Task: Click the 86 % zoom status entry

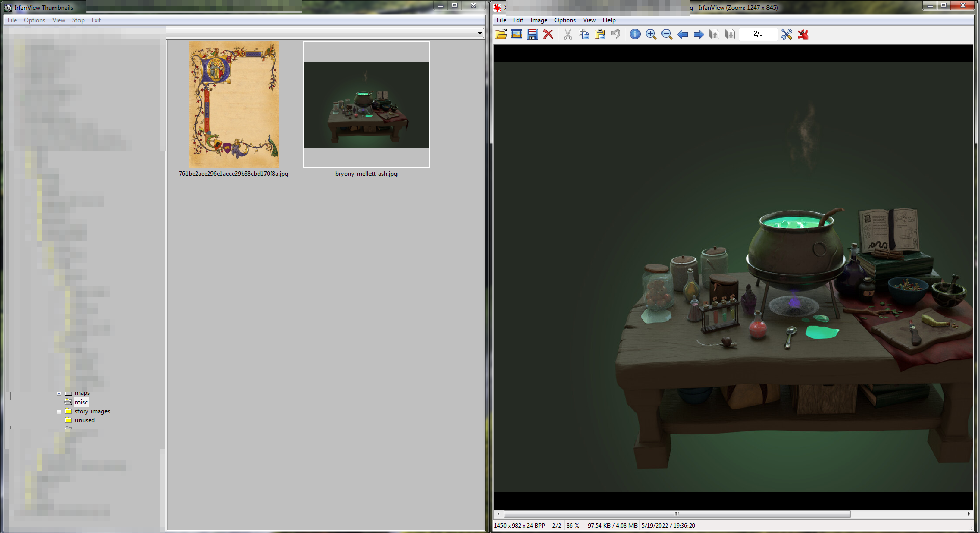Action: (573, 526)
